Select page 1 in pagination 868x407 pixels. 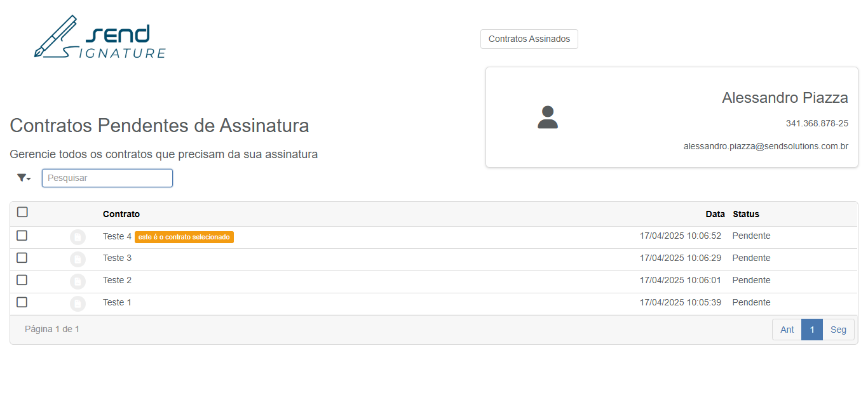coord(812,330)
